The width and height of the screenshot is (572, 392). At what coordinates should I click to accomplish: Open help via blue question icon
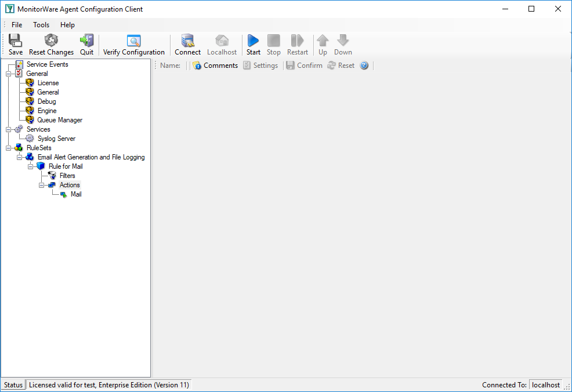click(x=364, y=66)
